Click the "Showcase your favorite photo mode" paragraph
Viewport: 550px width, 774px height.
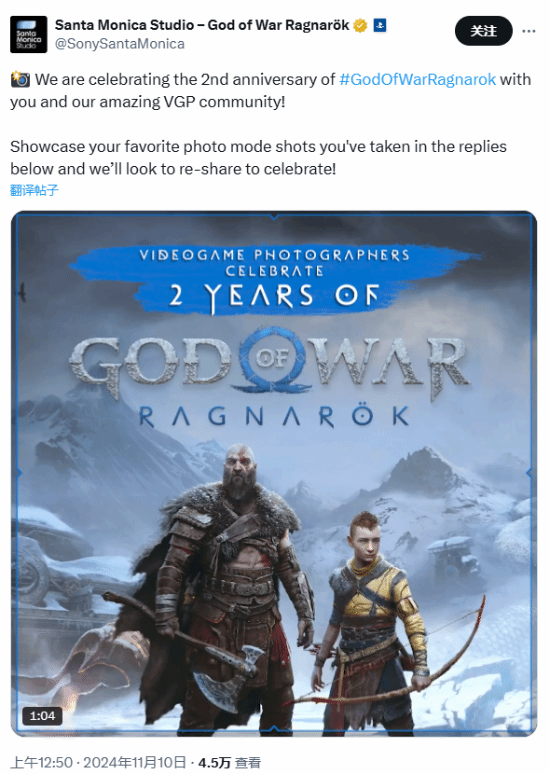[258, 157]
